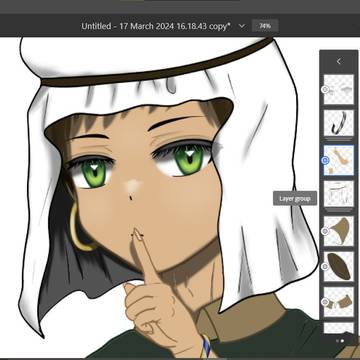The image size is (360, 360).
Task: Click the 74% zoom level box
Action: click(265, 26)
